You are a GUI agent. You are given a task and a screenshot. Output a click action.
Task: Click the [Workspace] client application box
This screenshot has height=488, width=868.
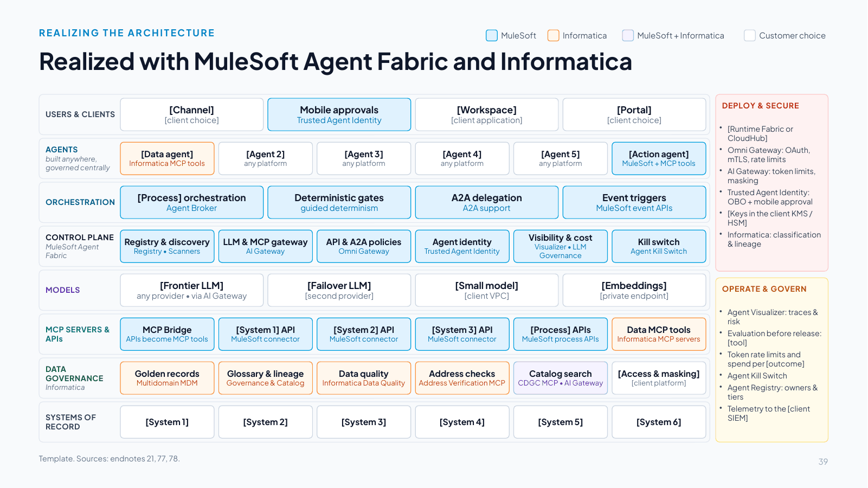pyautogui.click(x=487, y=114)
